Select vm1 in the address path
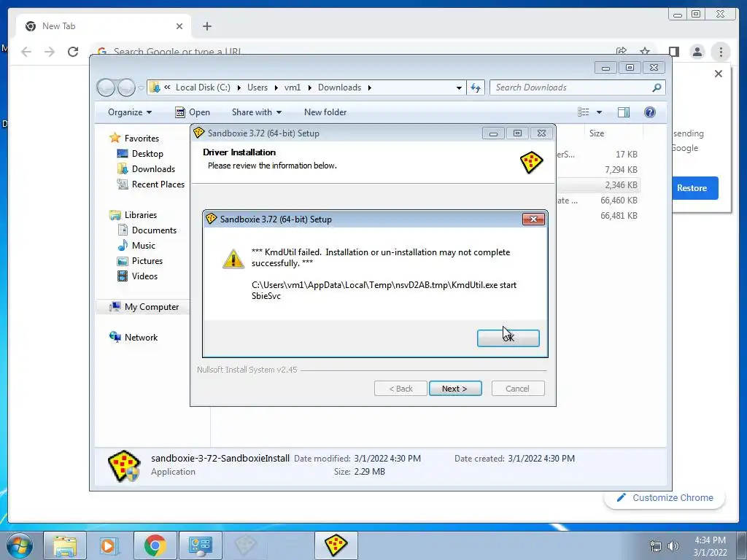 pos(293,87)
